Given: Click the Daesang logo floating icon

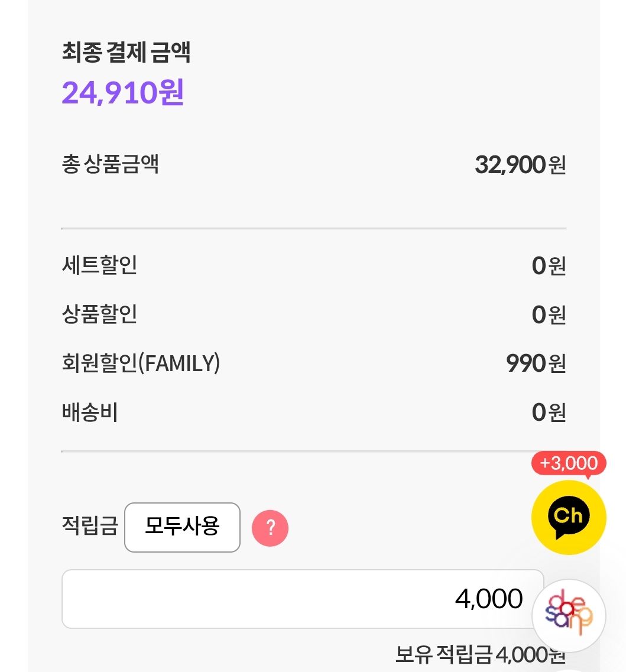Looking at the screenshot, I should coord(569,615).
